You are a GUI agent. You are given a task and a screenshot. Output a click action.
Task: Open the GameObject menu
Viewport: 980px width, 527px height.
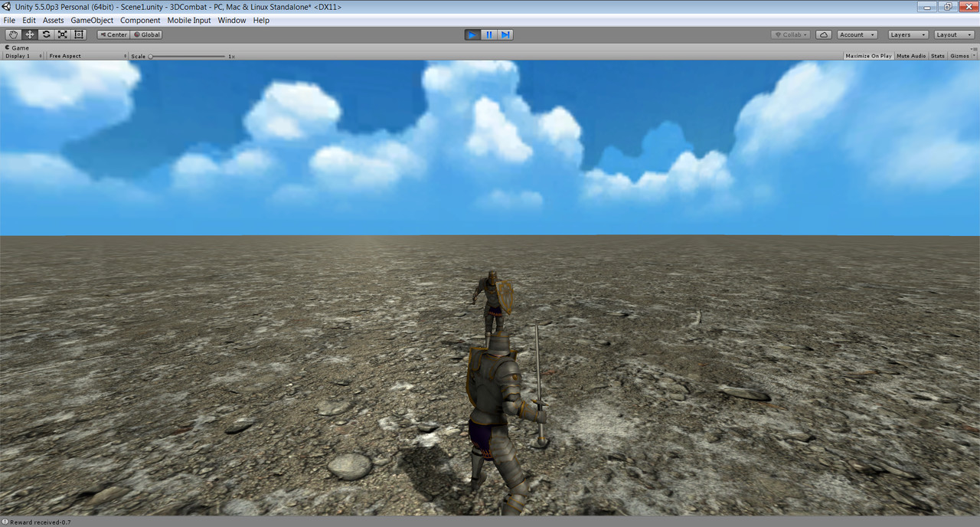click(x=92, y=21)
